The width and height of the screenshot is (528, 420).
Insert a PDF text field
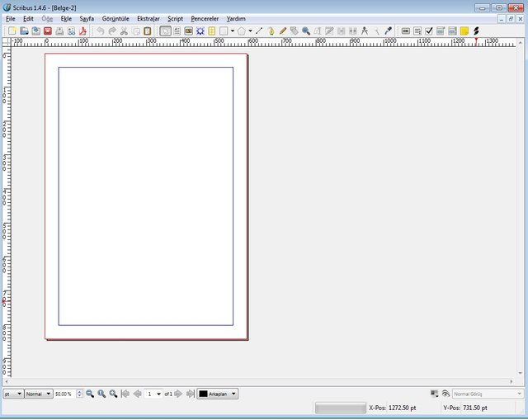point(417,31)
